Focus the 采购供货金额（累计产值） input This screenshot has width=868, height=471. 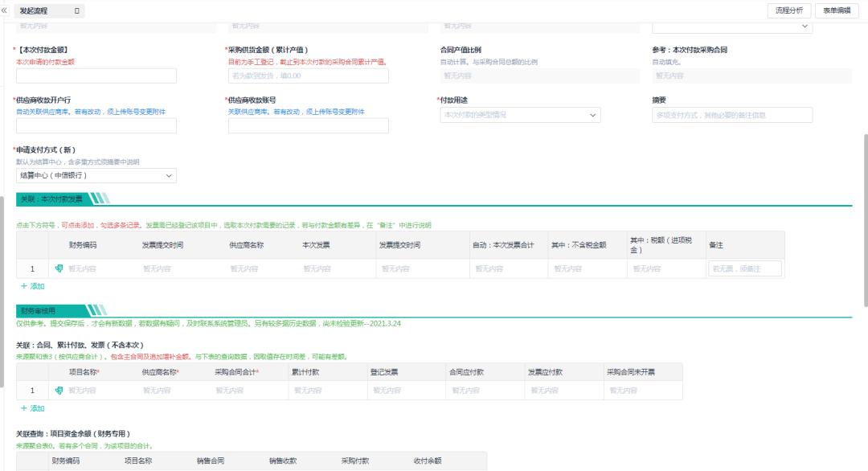point(309,76)
